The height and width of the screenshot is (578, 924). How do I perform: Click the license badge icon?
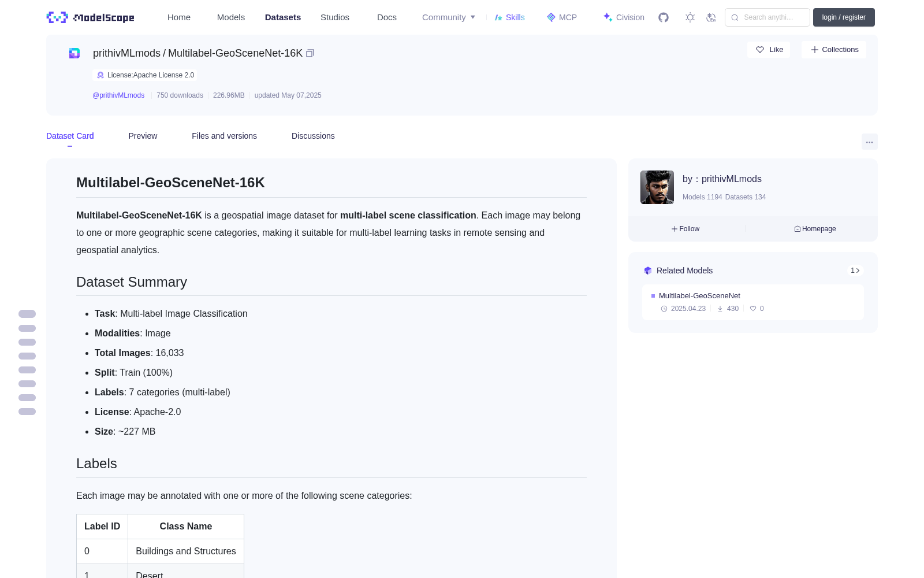tap(100, 75)
